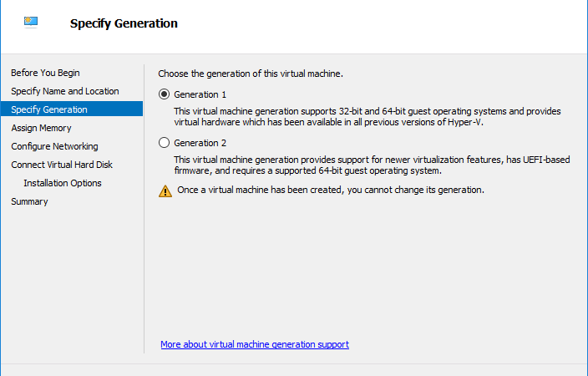This screenshot has width=588, height=376.
Task: Click 'Choose the generation of this virtual machine'
Action: point(251,74)
